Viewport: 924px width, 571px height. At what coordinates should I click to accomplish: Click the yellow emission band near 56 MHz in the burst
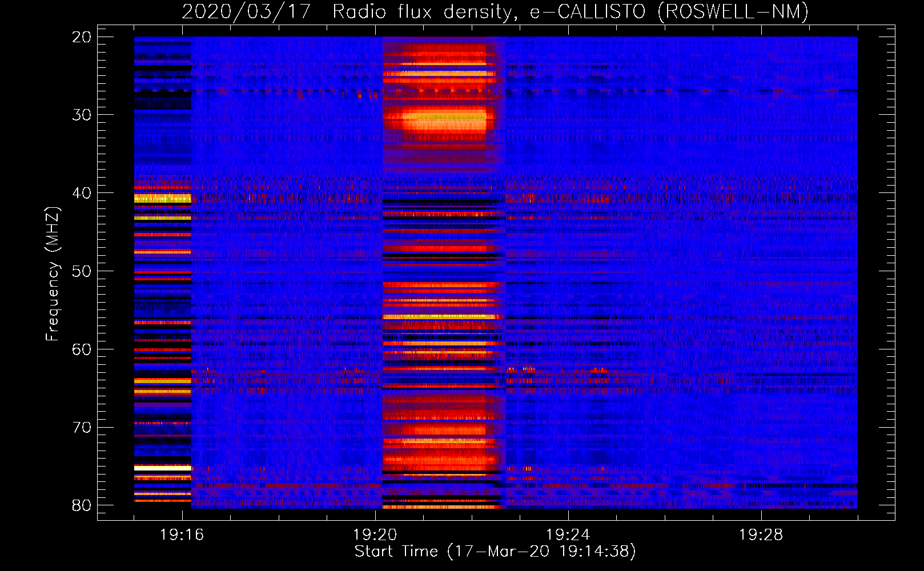440,316
